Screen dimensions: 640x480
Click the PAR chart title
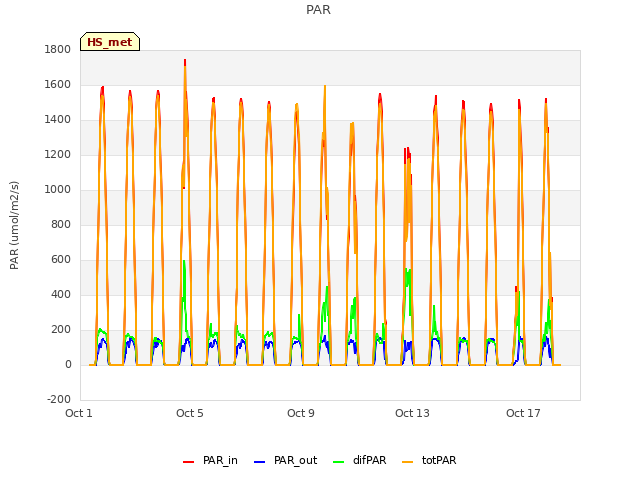[x=318, y=9]
